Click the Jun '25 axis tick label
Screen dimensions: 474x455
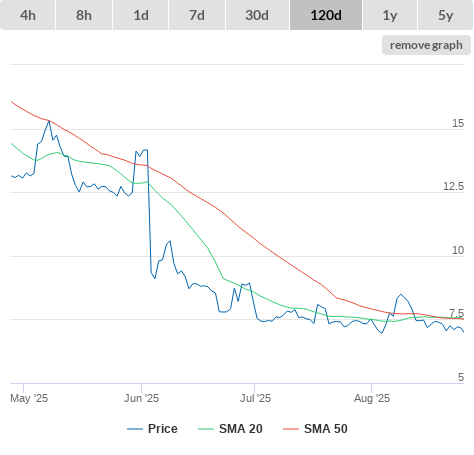point(141,398)
